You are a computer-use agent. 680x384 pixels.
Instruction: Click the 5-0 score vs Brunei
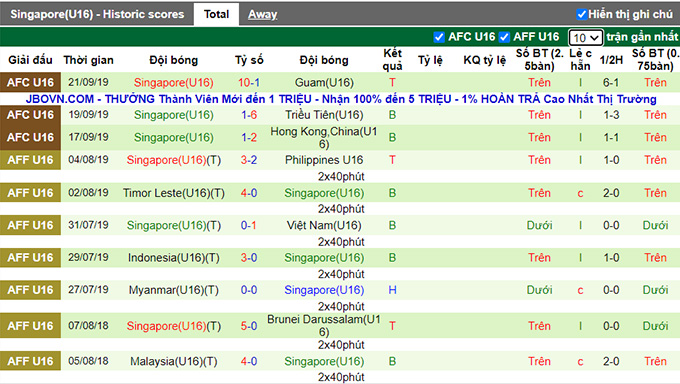point(249,326)
